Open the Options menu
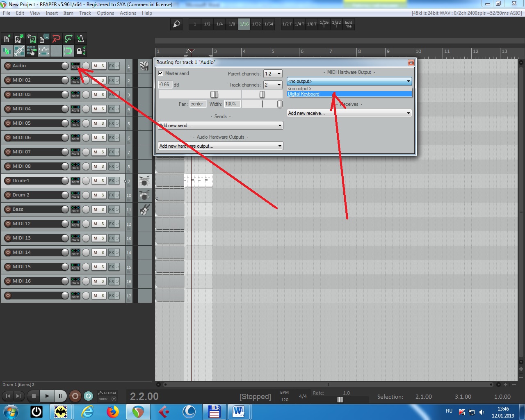 [x=105, y=13]
